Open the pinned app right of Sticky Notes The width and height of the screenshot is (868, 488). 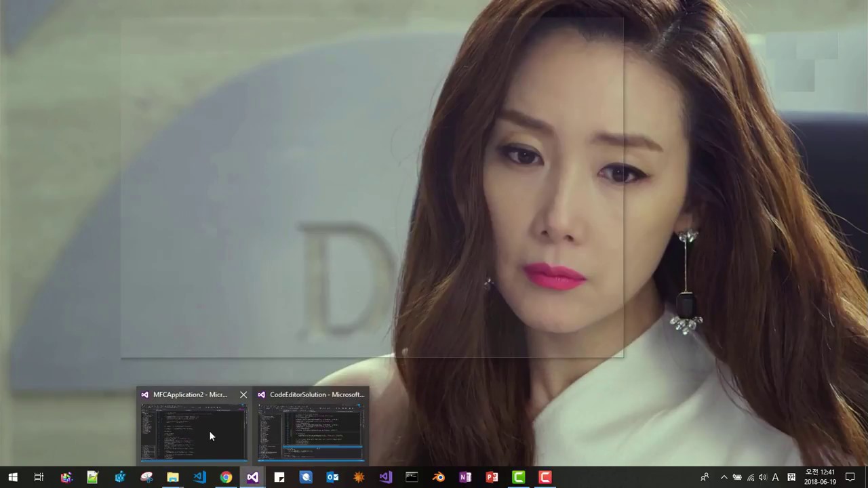coord(306,477)
